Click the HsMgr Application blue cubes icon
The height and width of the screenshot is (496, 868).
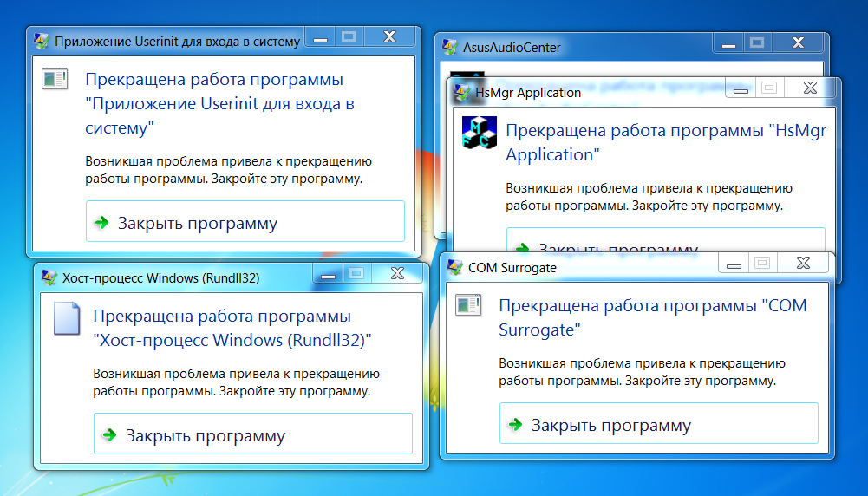[480, 133]
